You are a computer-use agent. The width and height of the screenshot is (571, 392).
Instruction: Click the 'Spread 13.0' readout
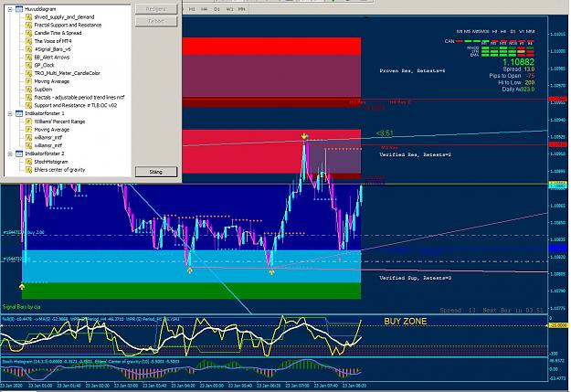click(519, 69)
